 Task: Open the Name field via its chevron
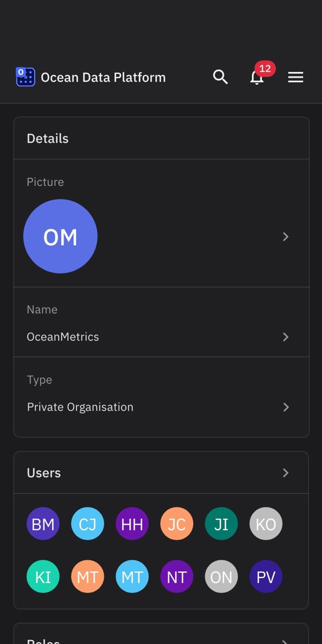tap(286, 337)
